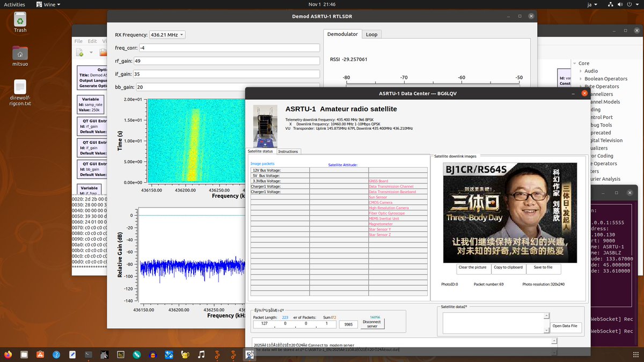Open the Terminal dock icon
The height and width of the screenshot is (362, 644).
pos(89,354)
